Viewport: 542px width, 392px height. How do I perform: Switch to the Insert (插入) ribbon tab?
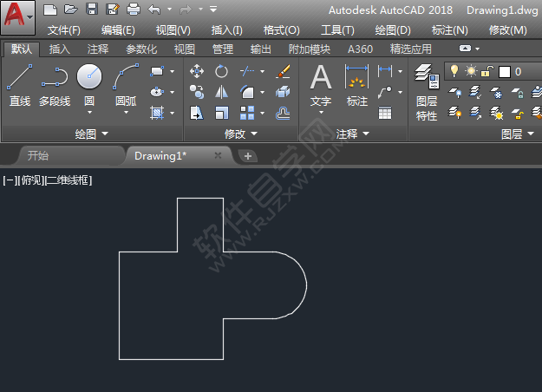(60, 49)
